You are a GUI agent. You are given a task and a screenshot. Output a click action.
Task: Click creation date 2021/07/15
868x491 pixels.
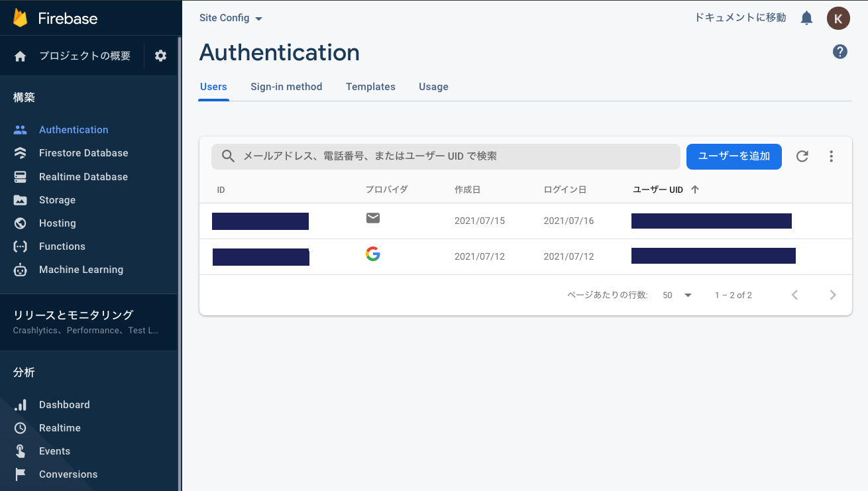[480, 221]
